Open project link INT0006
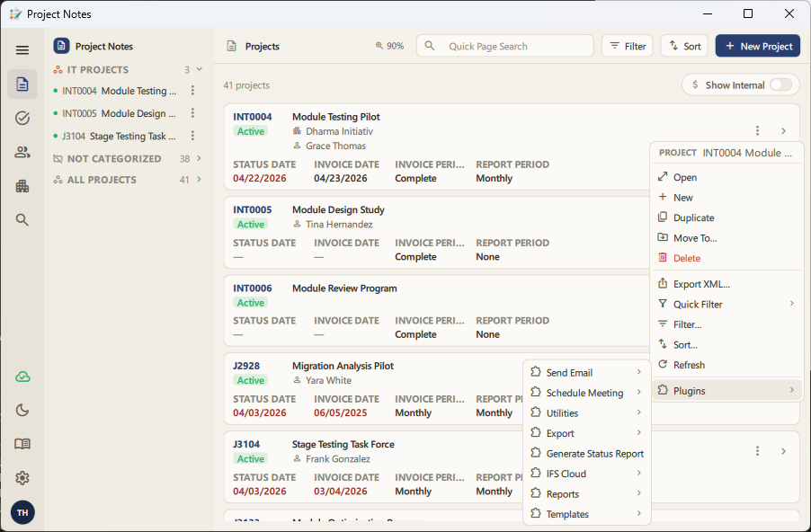The height and width of the screenshot is (532, 811). (253, 288)
